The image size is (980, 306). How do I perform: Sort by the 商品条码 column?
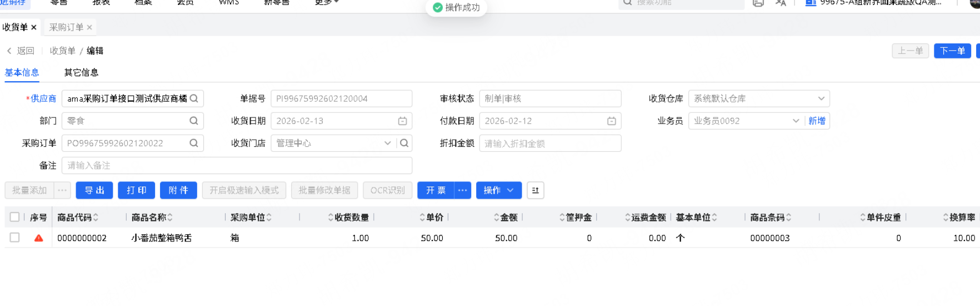789,218
